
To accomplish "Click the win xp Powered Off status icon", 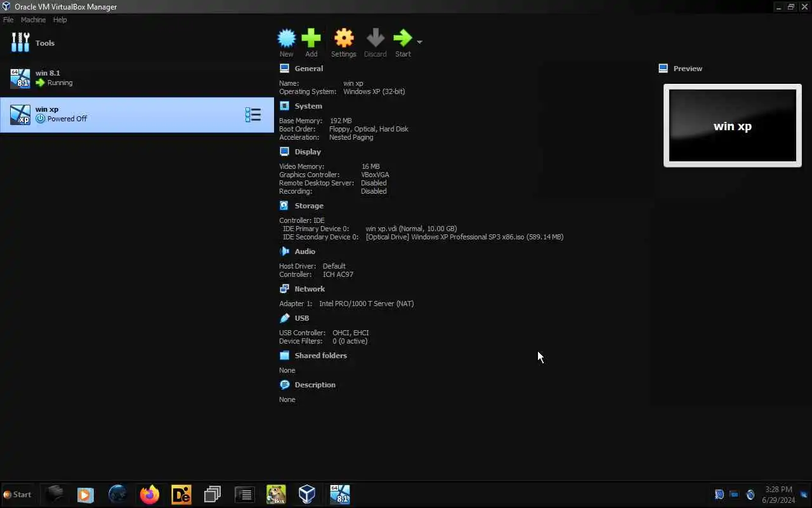I will (x=41, y=119).
